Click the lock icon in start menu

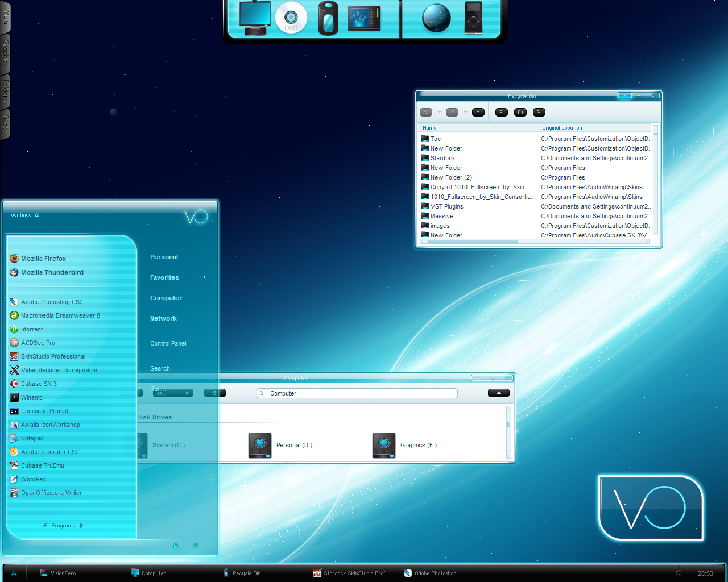pos(176,546)
